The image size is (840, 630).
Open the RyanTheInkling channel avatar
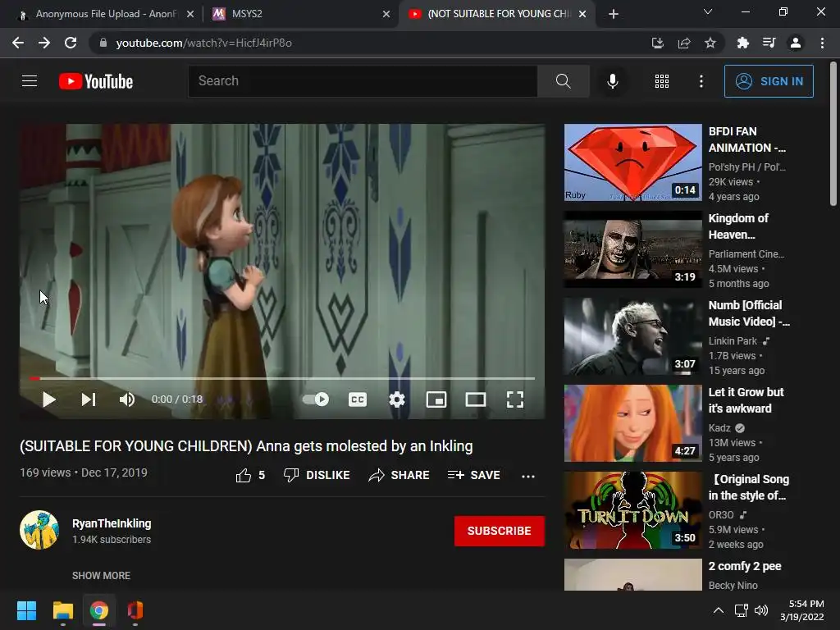39,530
